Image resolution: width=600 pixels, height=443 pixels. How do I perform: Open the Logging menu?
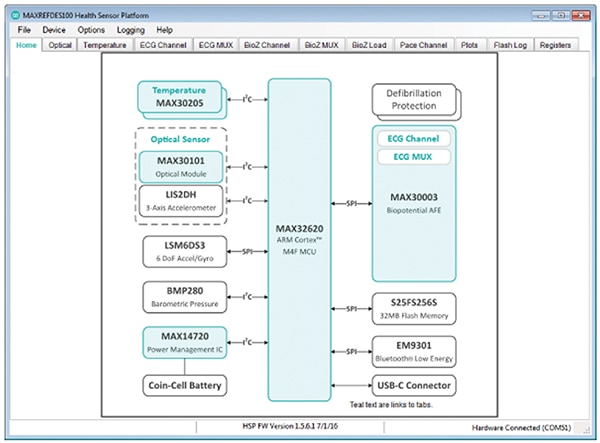pos(131,30)
